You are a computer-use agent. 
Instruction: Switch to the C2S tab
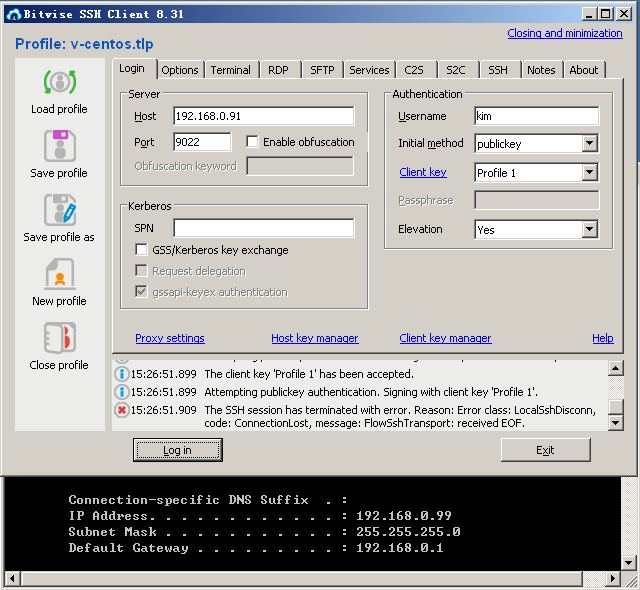414,70
